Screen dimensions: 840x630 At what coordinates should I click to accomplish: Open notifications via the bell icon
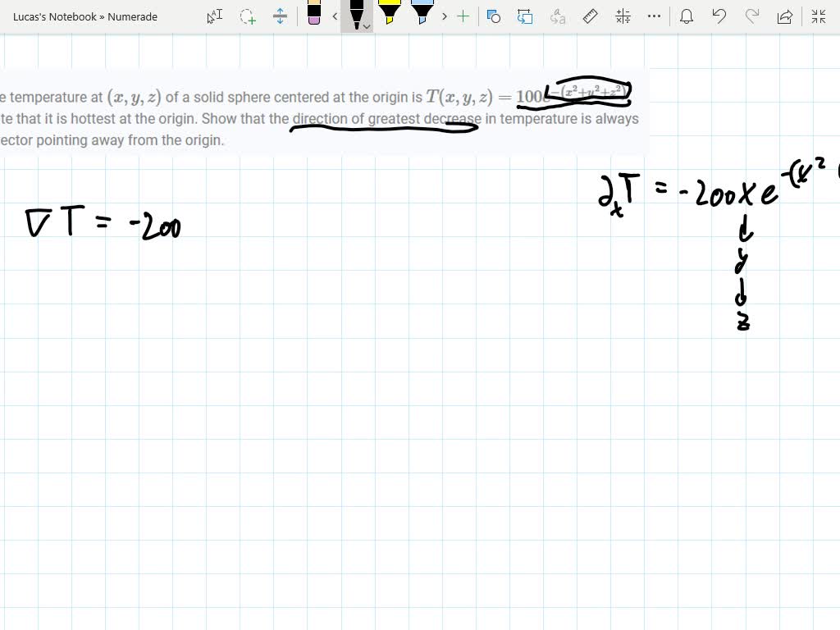tap(687, 16)
